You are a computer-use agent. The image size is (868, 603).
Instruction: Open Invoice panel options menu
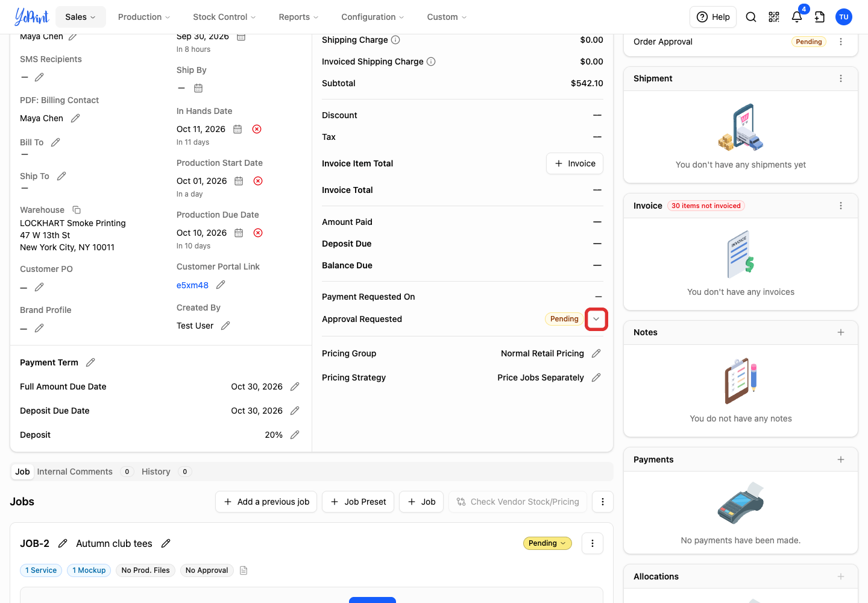pos(841,206)
